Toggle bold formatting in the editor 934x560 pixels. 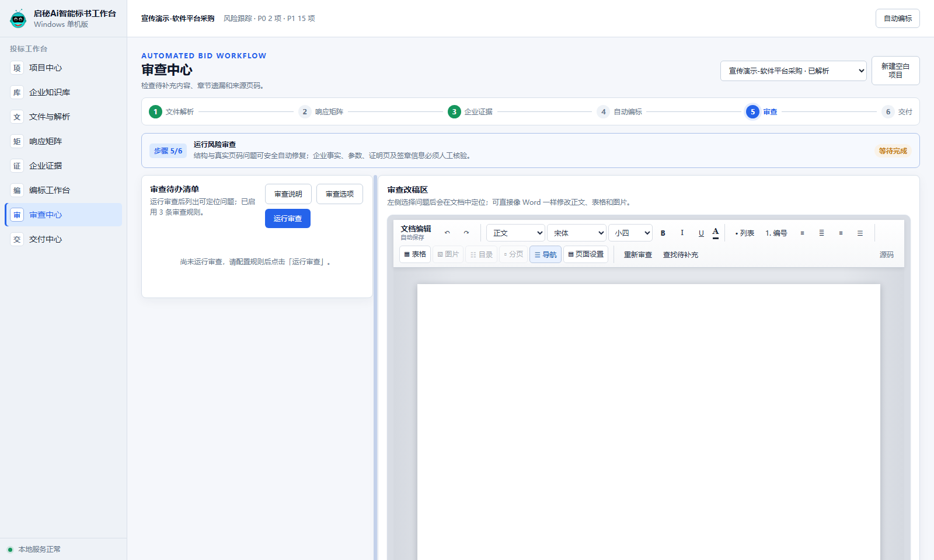pyautogui.click(x=663, y=233)
